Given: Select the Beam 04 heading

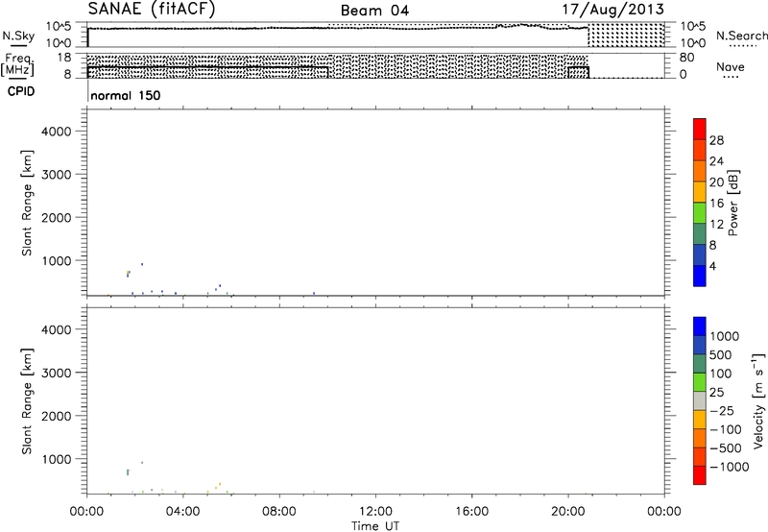Looking at the screenshot, I should coord(374,11).
